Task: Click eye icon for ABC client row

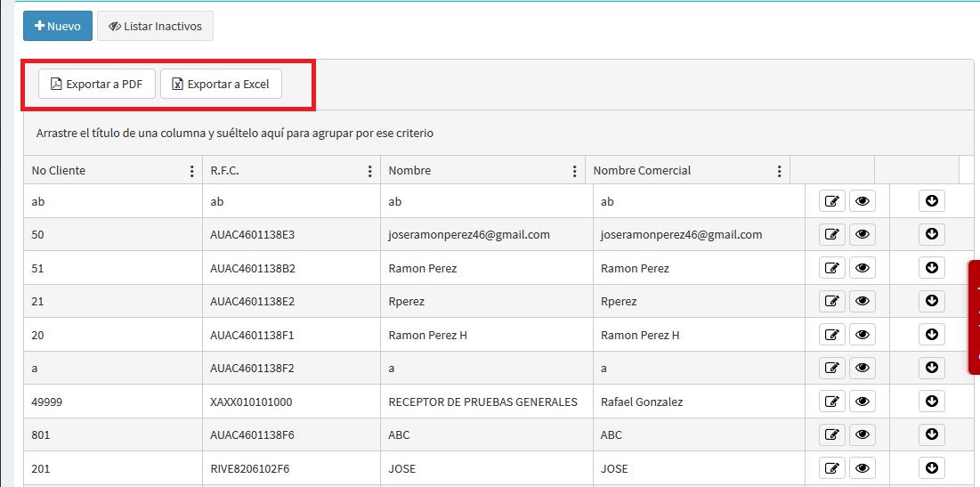Action: coord(862,435)
